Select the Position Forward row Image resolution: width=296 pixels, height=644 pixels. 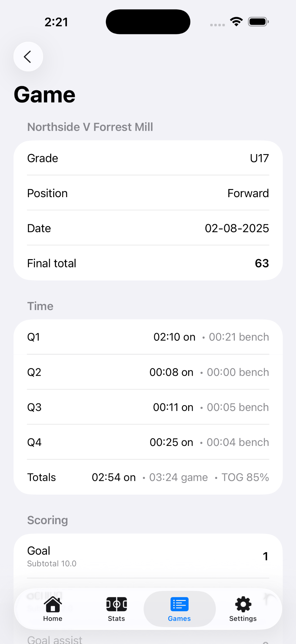coord(148,193)
